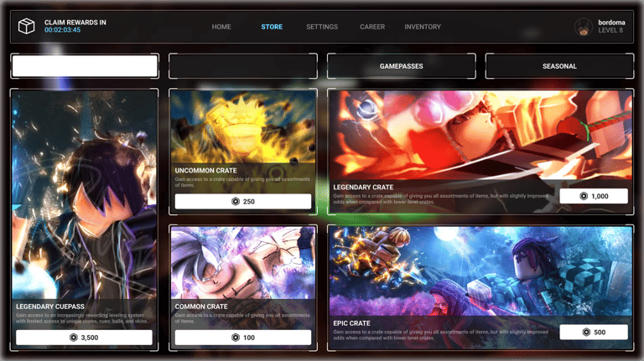
Task: Open the GAMEPASSES store category
Action: (402, 65)
